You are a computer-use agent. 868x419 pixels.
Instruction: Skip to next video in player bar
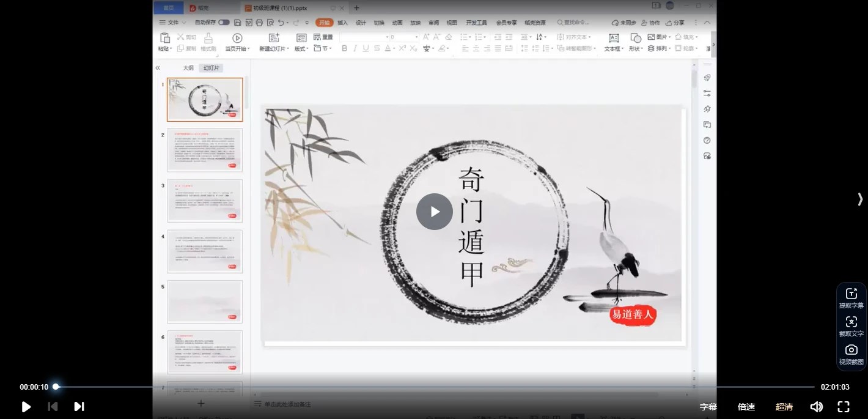tap(79, 407)
